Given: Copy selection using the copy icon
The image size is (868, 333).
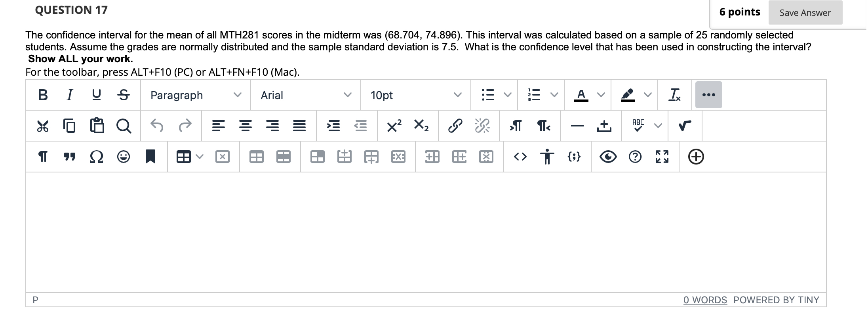Looking at the screenshot, I should 69,126.
